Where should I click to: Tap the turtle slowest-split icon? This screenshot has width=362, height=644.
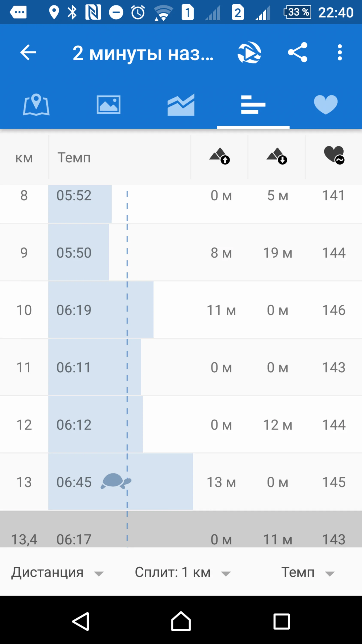(116, 481)
